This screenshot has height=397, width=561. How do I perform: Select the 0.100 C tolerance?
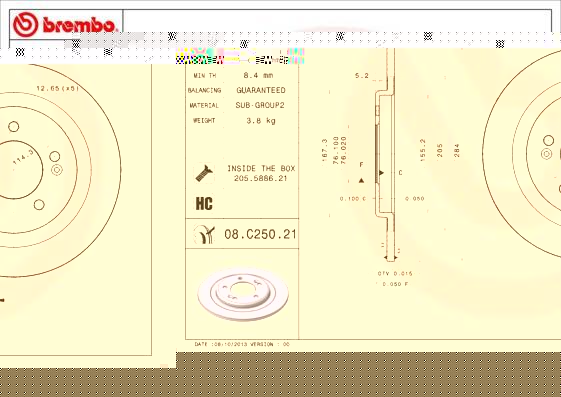(x=353, y=198)
